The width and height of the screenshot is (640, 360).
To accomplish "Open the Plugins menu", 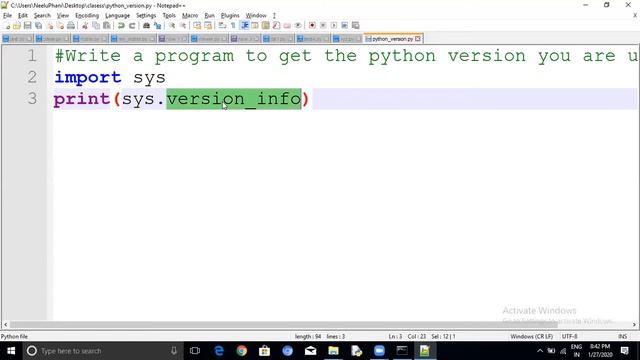I will [x=230, y=16].
